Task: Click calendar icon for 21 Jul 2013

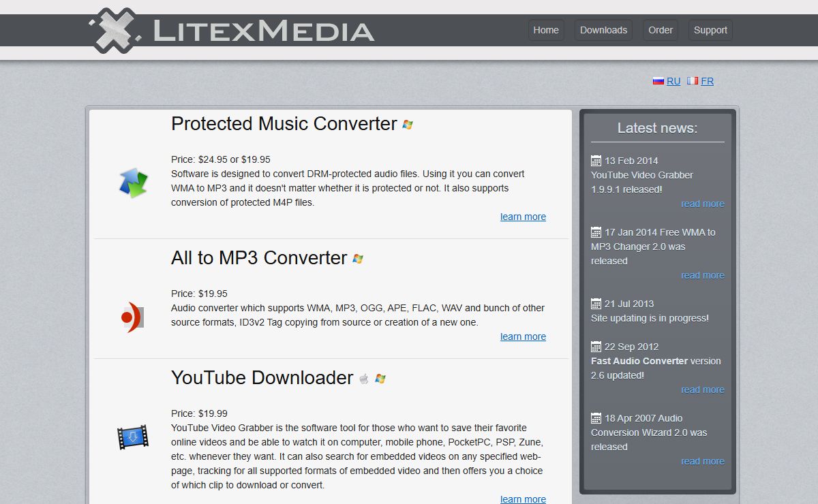Action: (x=596, y=304)
